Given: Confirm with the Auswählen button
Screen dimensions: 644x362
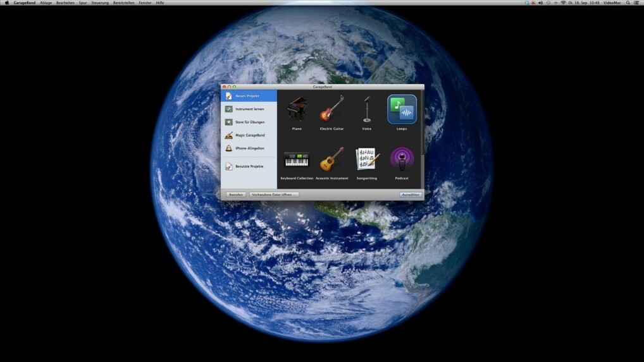Looking at the screenshot, I should pyautogui.click(x=411, y=195).
